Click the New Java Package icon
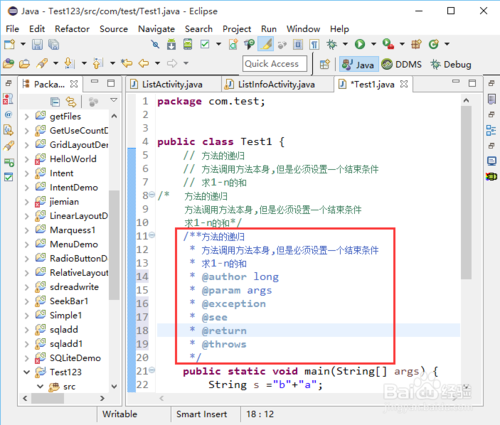The image size is (500, 425). click(416, 44)
